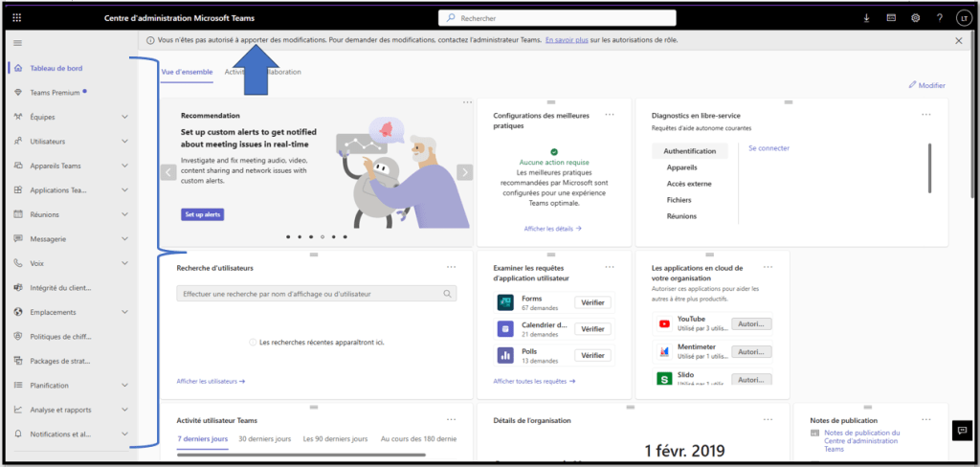Click the Set up alerts button
980x467 pixels.
click(x=202, y=214)
